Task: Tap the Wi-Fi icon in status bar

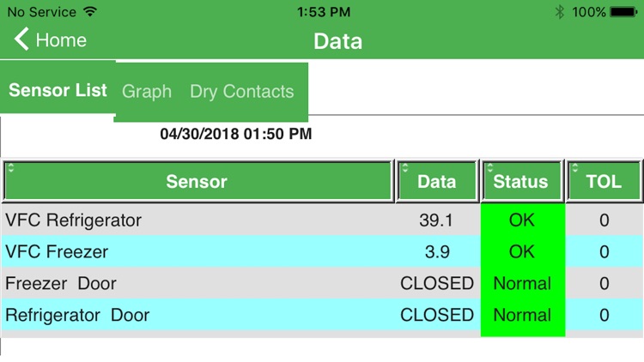Action: click(90, 11)
